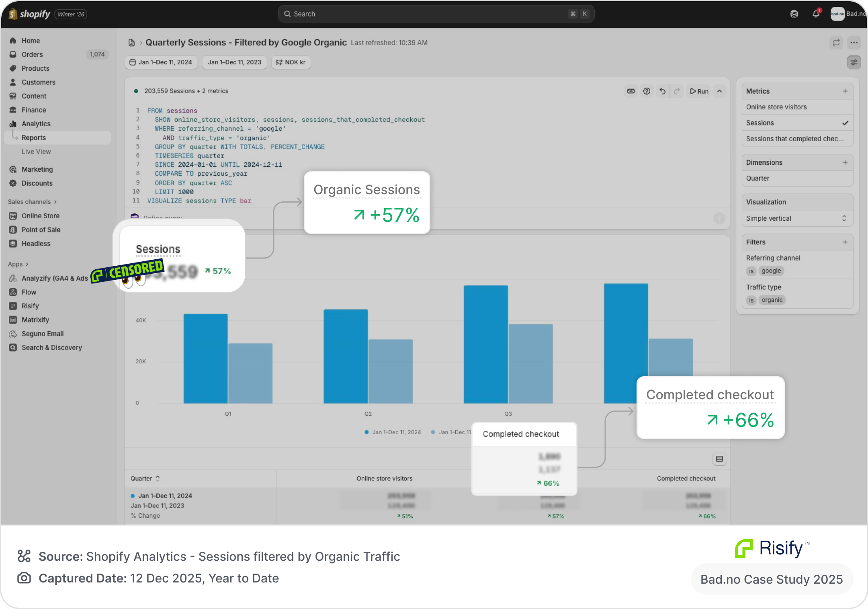
Task: Open Reports in the sidebar
Action: point(34,137)
